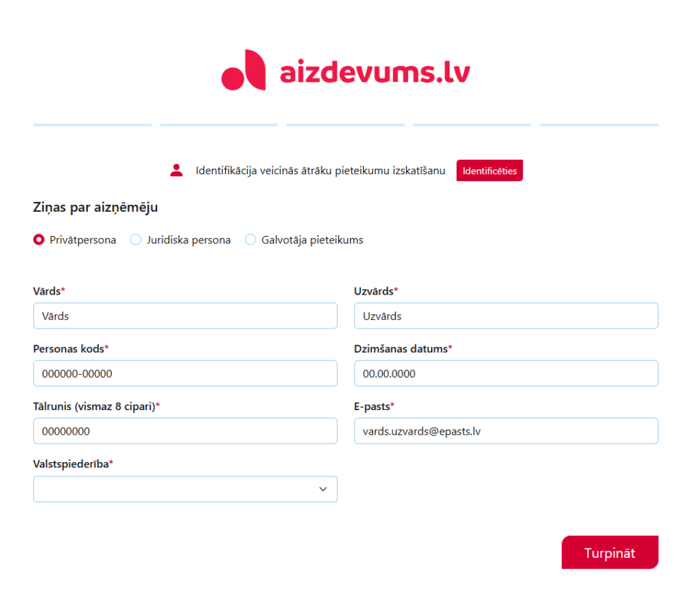Click the first progress step bar
The height and width of the screenshot is (616, 693).
coord(92,125)
